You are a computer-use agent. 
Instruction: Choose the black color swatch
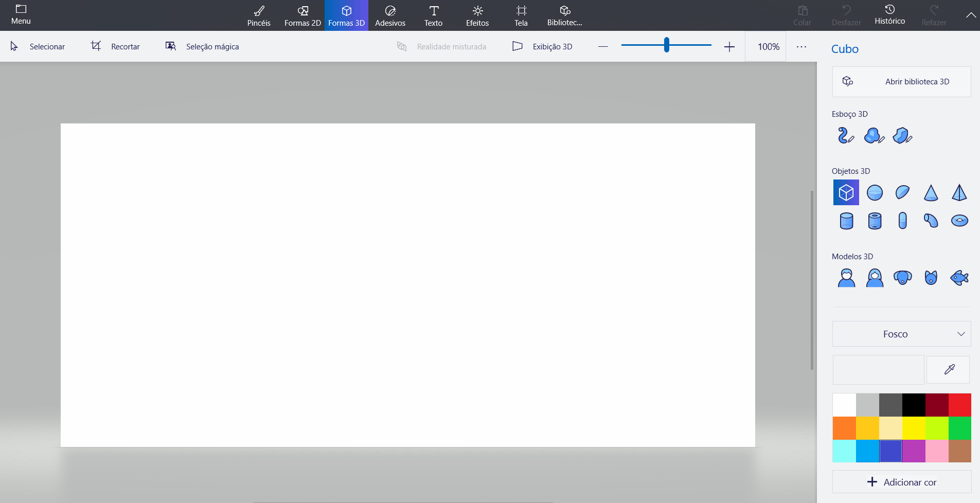coord(914,405)
